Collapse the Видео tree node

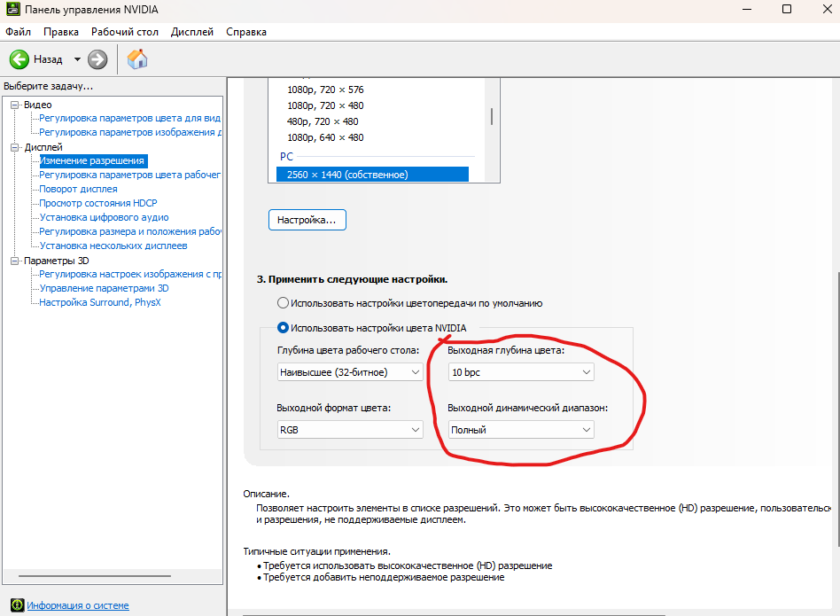coord(15,105)
